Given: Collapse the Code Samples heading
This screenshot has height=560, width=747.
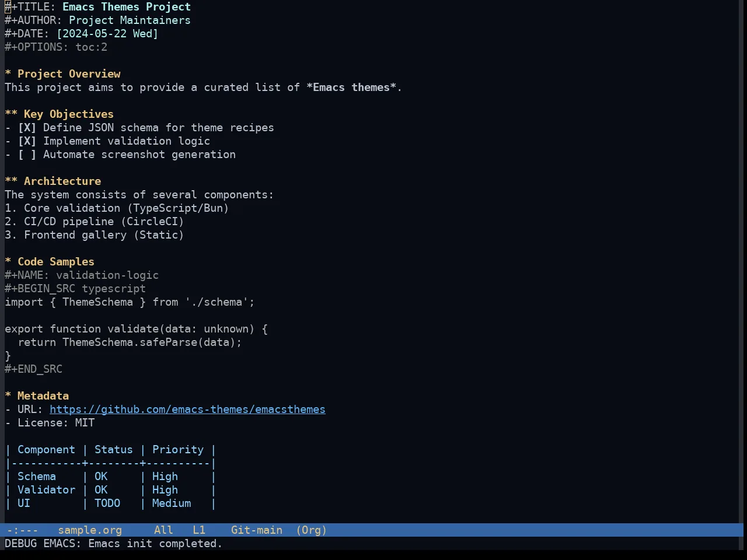Looking at the screenshot, I should point(50,262).
